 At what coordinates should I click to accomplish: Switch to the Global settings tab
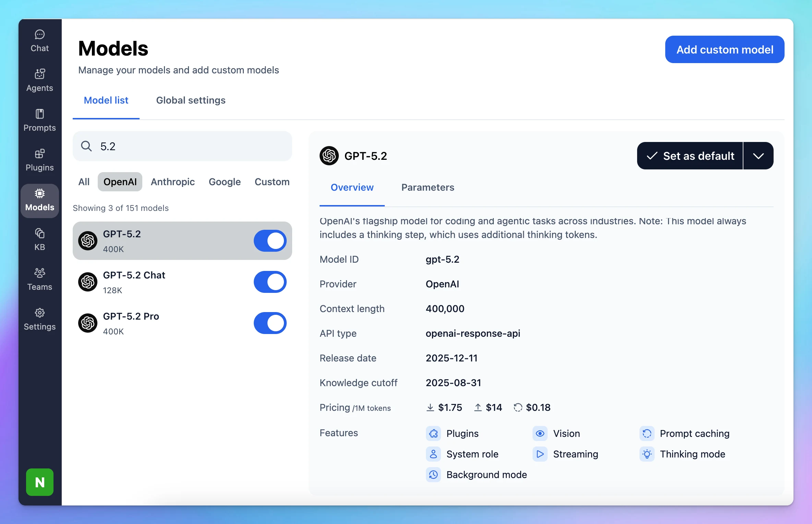(191, 100)
